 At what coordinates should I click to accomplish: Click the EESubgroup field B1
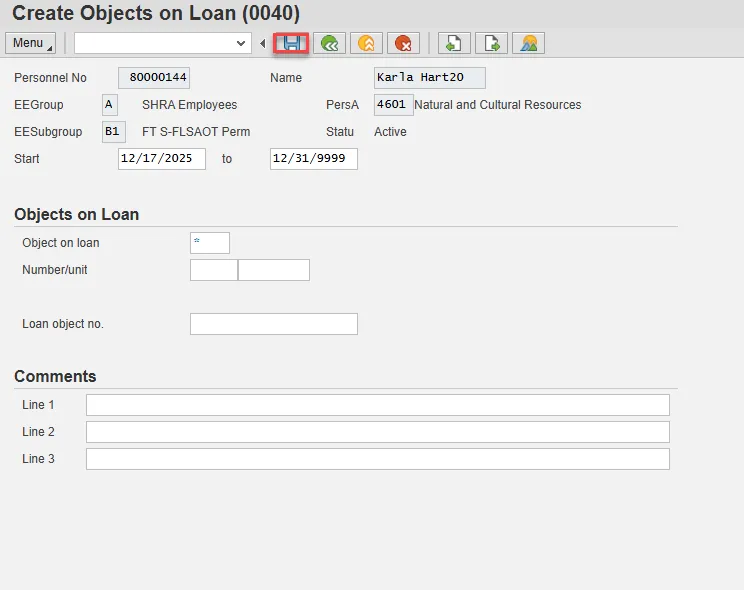pyautogui.click(x=114, y=131)
